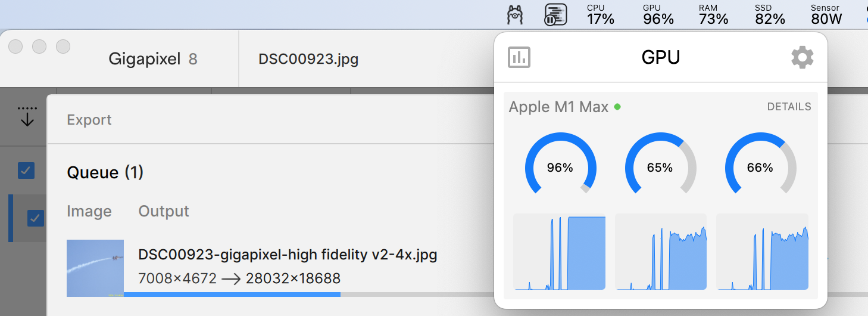Click the green status dot beside Apple M1 Max
This screenshot has height=316, width=868.
click(617, 107)
